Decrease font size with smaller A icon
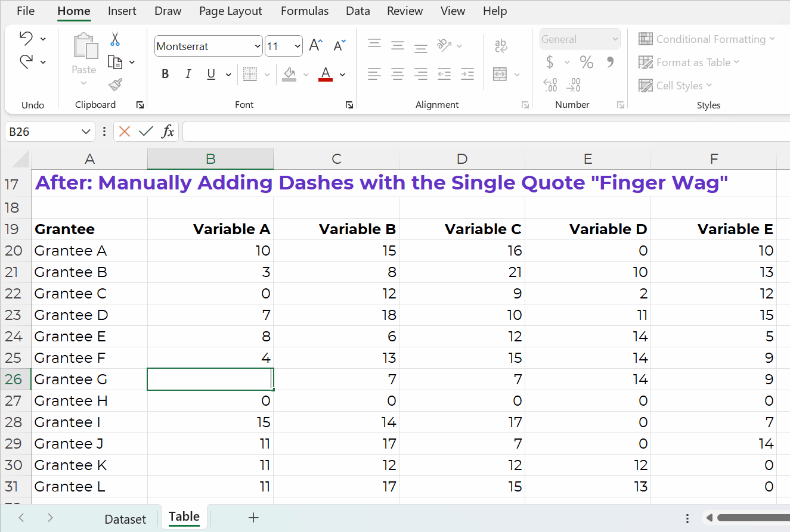This screenshot has height=532, width=790. (x=339, y=46)
